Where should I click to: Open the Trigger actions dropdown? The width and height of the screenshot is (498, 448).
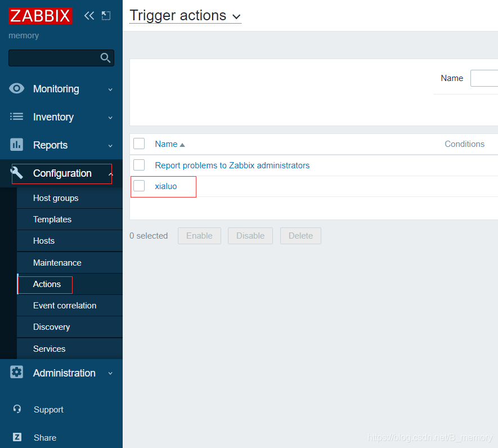[x=186, y=16]
